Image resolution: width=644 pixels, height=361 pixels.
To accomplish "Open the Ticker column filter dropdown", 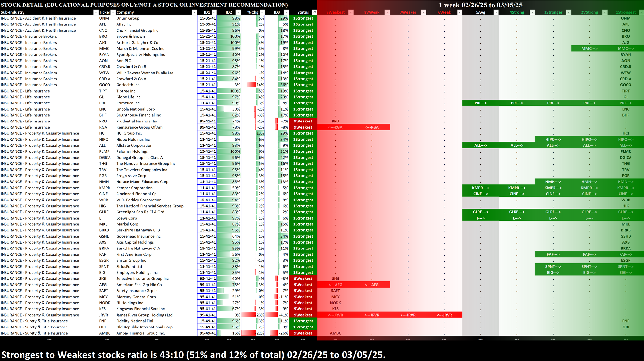I will click(113, 12).
